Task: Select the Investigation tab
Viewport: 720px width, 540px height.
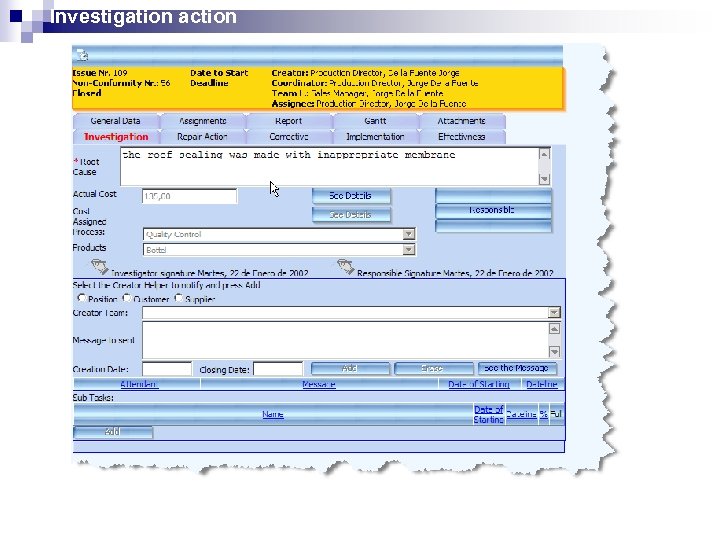Action: [116, 137]
